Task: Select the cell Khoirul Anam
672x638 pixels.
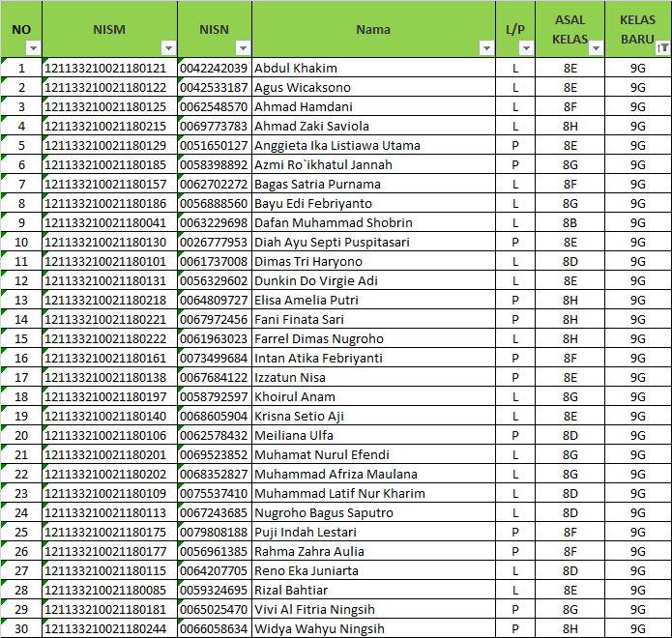Action: point(373,396)
